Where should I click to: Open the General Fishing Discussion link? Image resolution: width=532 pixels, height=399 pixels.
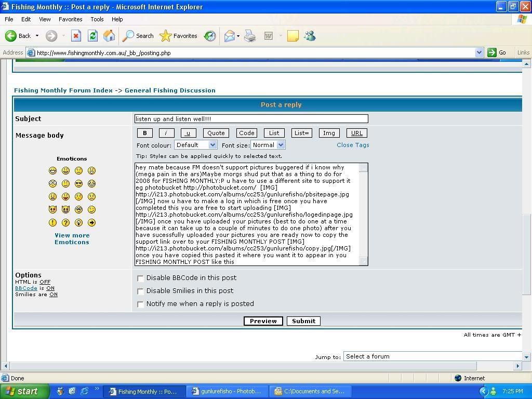[170, 90]
